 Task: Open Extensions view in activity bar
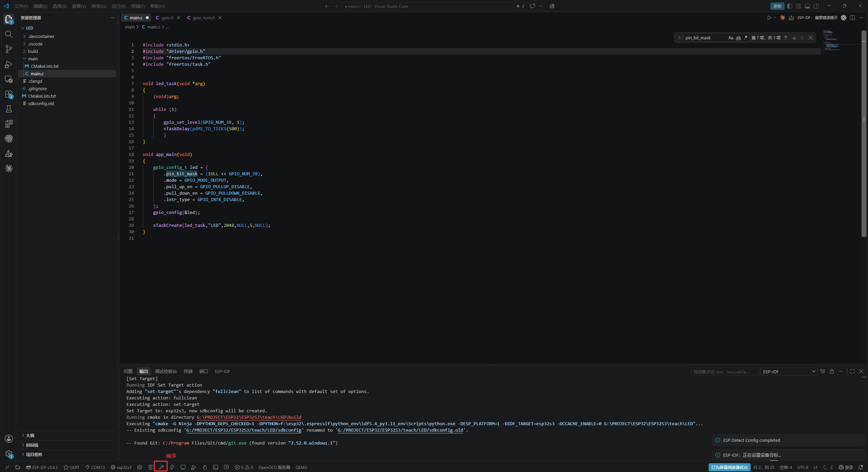pyautogui.click(x=9, y=94)
